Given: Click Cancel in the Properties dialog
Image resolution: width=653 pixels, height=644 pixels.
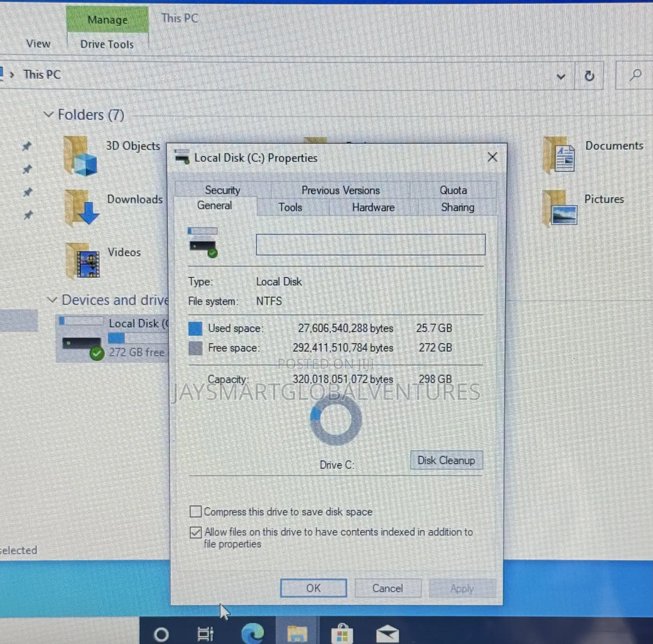Looking at the screenshot, I should pyautogui.click(x=387, y=588).
